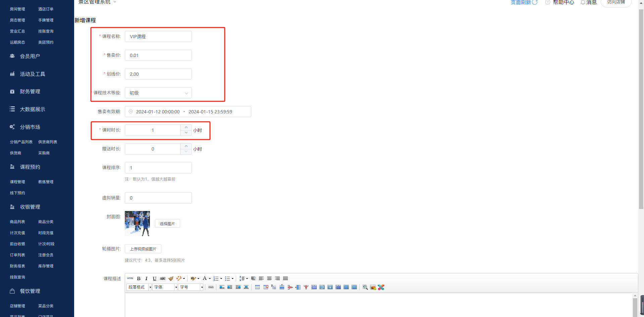Click the 上传视频或图片 upload button
The image size is (644, 317).
click(143, 249)
